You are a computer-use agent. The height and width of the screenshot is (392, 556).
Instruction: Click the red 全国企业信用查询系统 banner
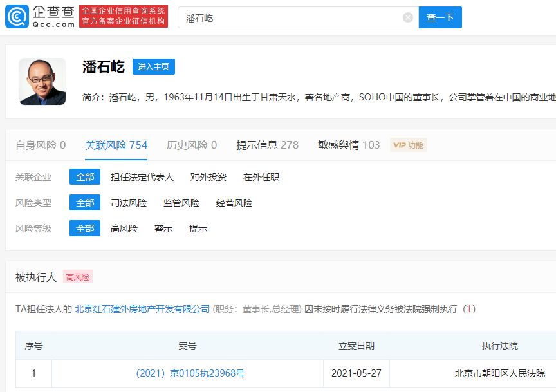(124, 16)
